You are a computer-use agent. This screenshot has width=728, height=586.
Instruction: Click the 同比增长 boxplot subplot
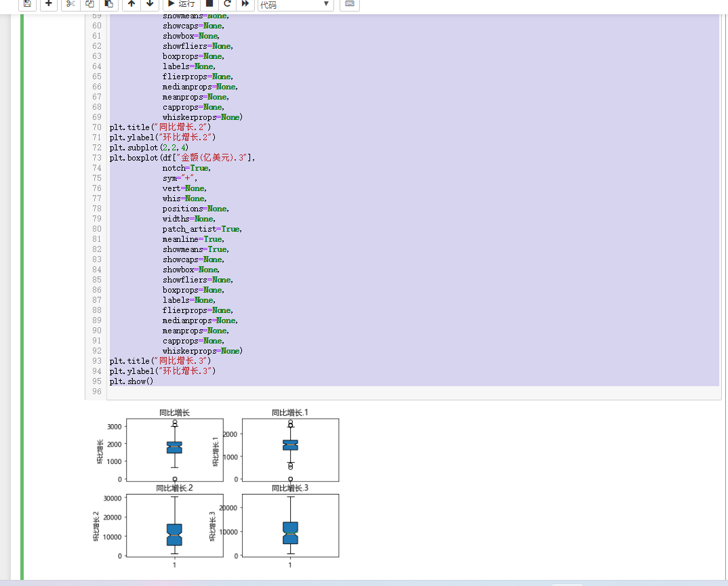point(175,450)
